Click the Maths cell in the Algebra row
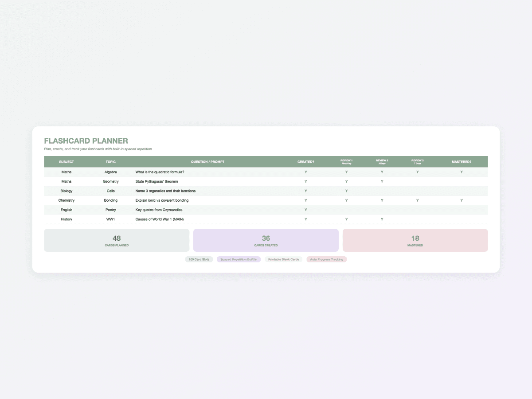The width and height of the screenshot is (532, 399). [66, 172]
